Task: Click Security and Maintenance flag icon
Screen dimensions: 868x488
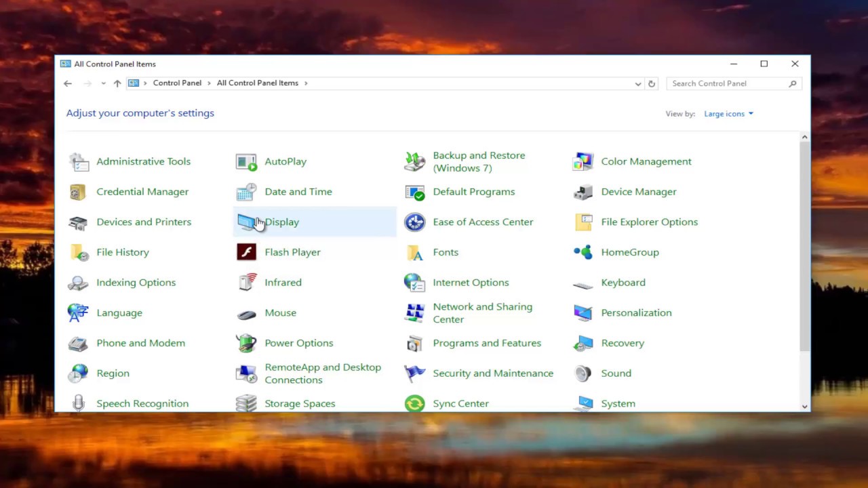Action: [x=414, y=373]
